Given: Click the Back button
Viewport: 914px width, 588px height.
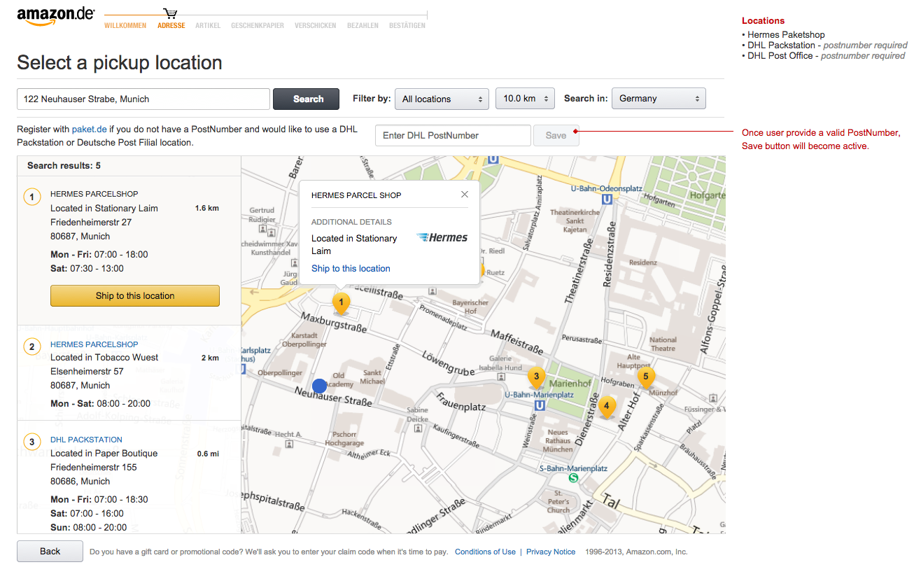Looking at the screenshot, I should pos(50,551).
